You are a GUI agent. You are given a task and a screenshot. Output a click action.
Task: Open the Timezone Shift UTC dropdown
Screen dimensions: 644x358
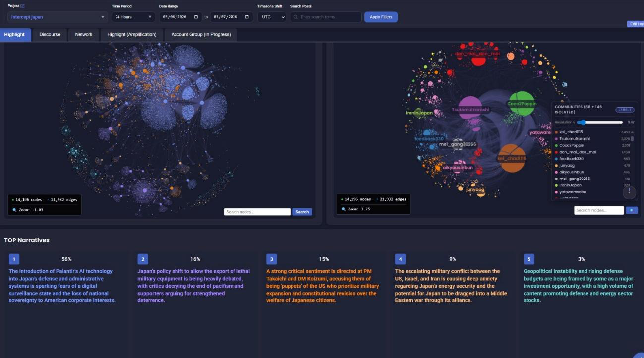coord(271,17)
